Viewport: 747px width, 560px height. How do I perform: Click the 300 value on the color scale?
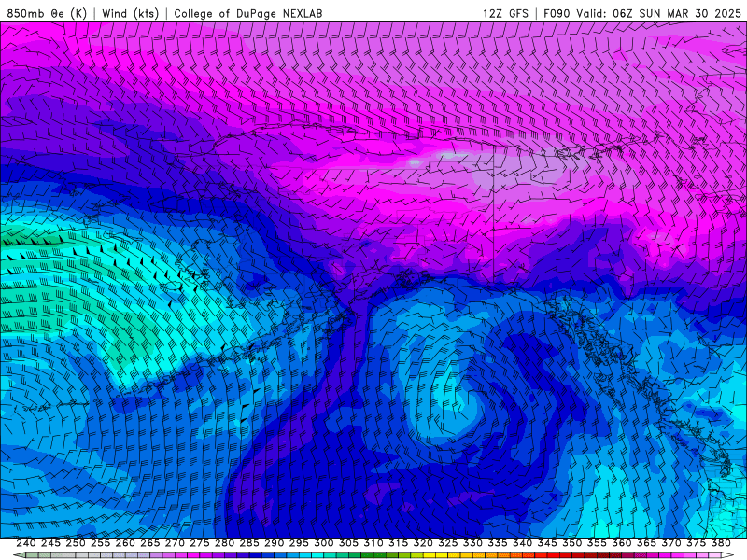tap(323, 543)
